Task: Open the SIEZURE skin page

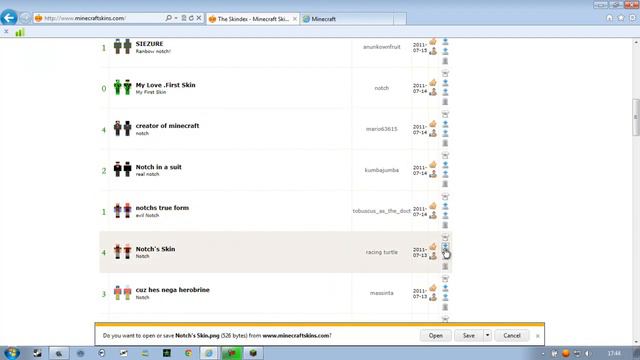Action: [x=149, y=44]
